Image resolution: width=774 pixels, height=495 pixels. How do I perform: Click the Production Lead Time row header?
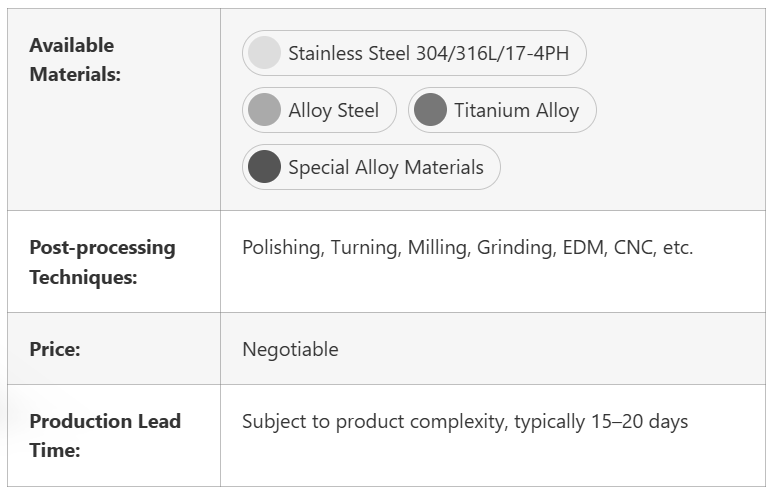pyautogui.click(x=105, y=435)
